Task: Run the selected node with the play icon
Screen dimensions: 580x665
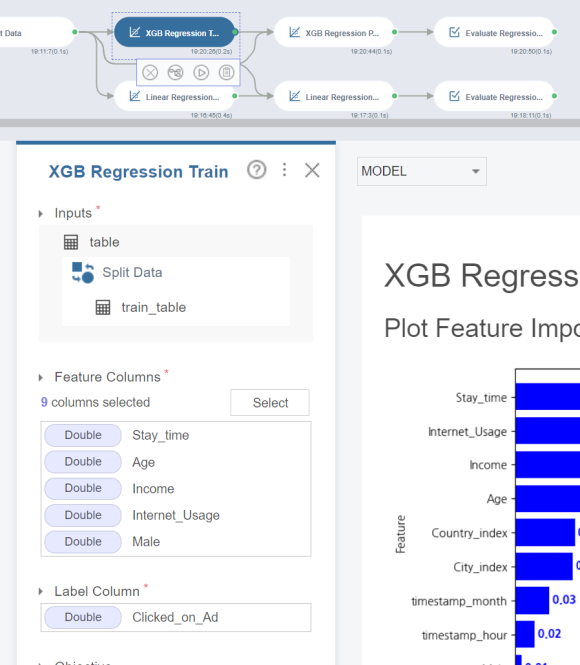Action: tap(201, 73)
